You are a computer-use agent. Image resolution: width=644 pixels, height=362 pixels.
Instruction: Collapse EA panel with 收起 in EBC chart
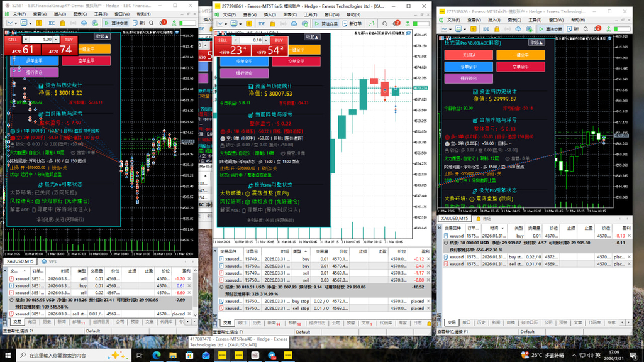tap(102, 36)
